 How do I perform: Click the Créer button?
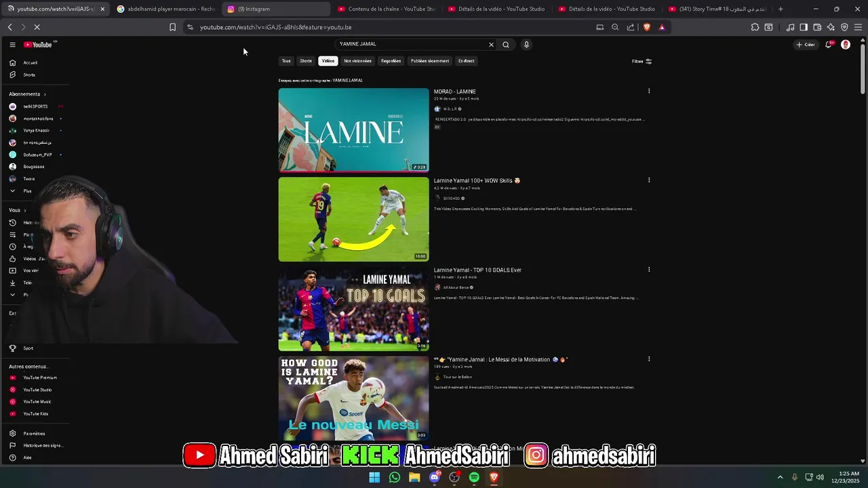tap(806, 45)
